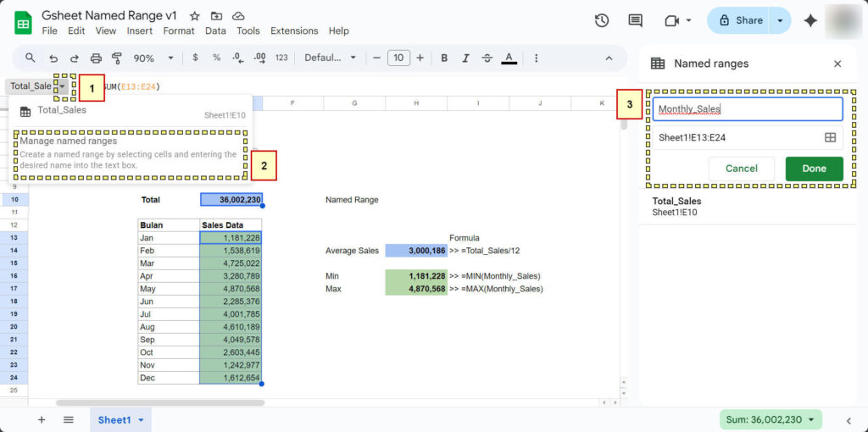Open the Extensions menu

click(x=294, y=31)
